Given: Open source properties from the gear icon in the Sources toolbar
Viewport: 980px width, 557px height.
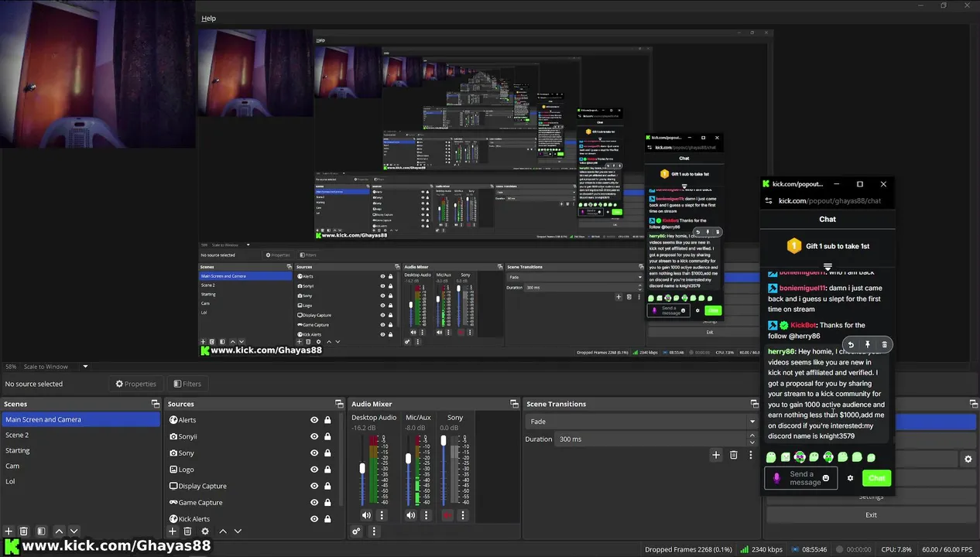Looking at the screenshot, I should point(205,531).
